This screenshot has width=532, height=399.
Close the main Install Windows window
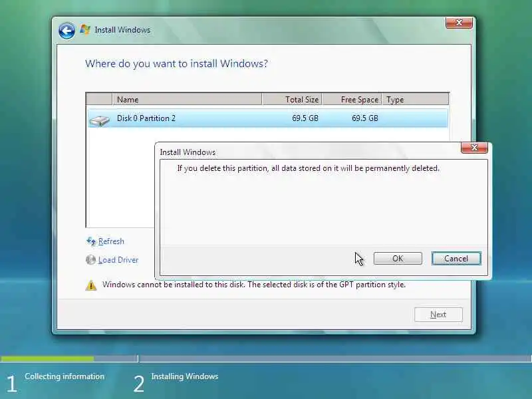(x=459, y=23)
